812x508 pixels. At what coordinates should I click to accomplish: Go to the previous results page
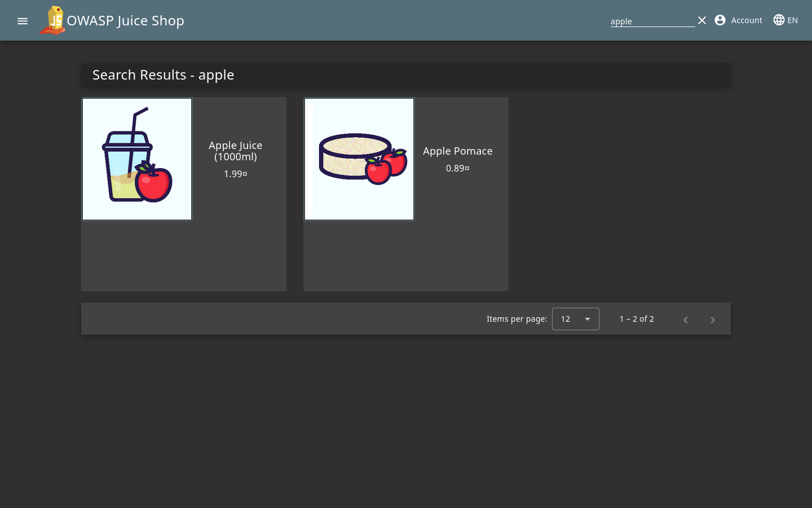(686, 319)
